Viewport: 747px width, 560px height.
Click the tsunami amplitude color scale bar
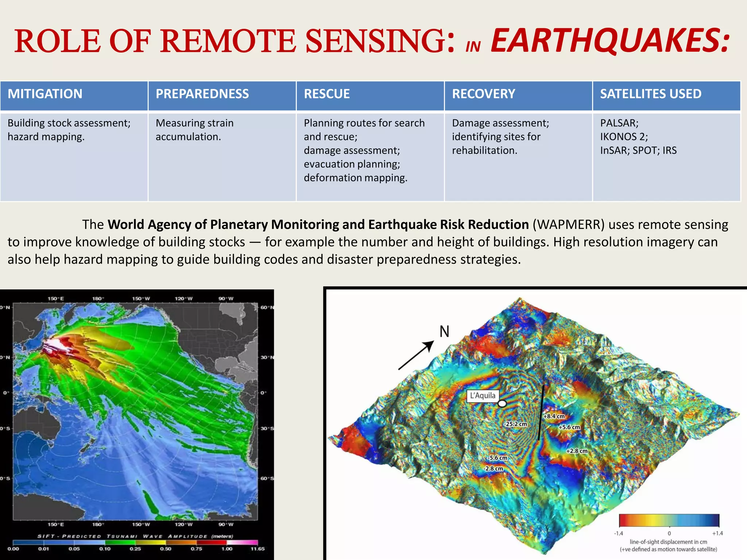point(135,542)
